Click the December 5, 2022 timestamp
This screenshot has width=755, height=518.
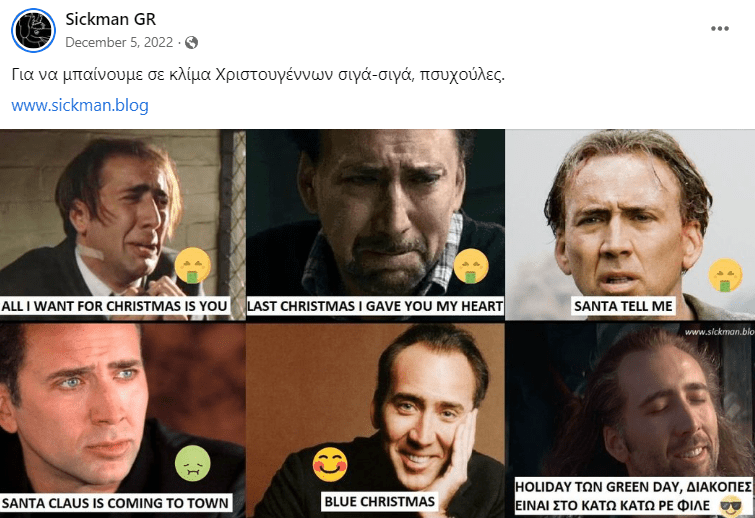[119, 42]
